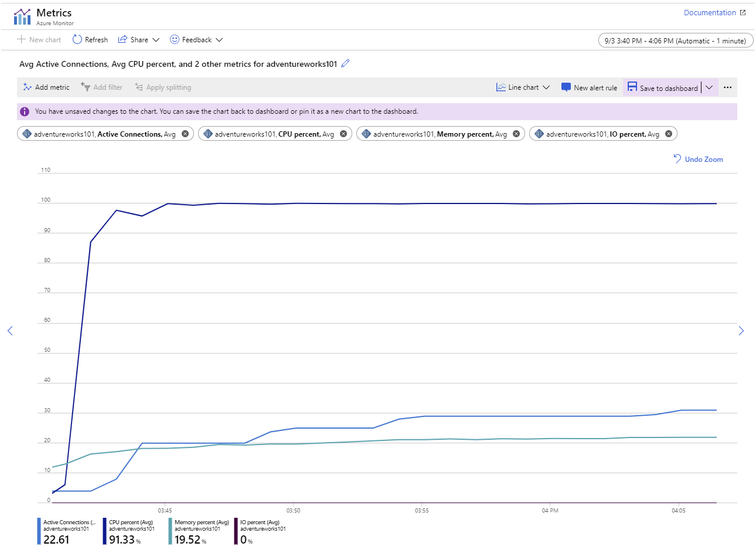756x560 pixels.
Task: Click the unsaved changes banner message
Action: pyautogui.click(x=226, y=111)
